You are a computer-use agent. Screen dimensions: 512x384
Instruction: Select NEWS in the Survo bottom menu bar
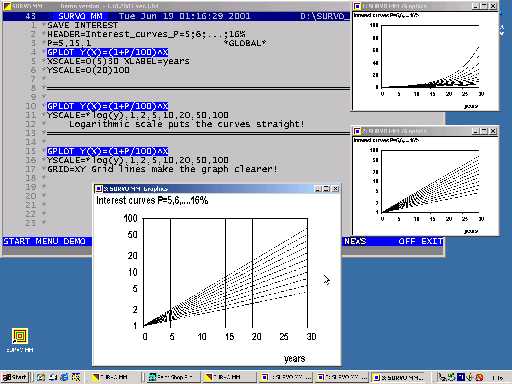tap(355, 241)
